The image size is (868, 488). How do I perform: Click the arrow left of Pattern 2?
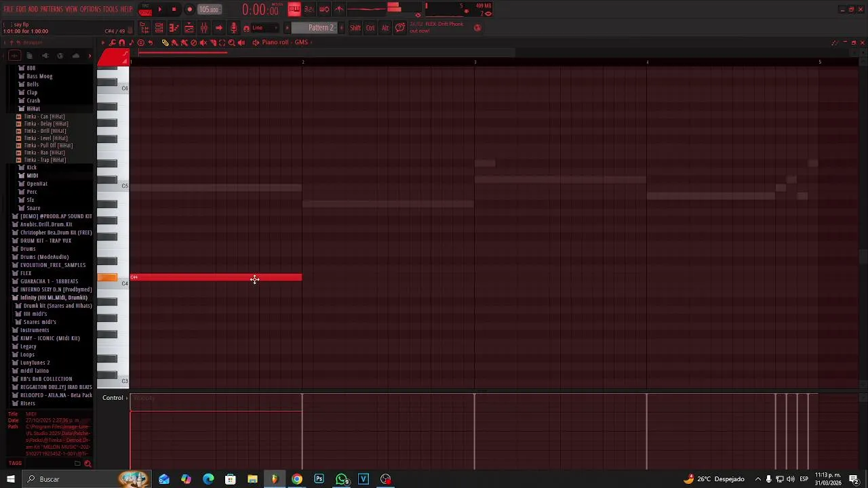287,28
